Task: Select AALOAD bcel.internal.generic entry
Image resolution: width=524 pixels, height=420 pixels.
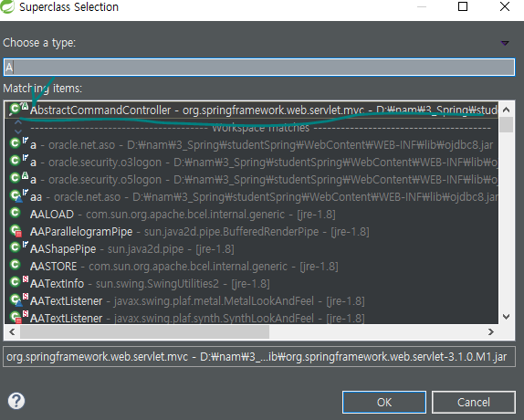Action: pos(252,215)
